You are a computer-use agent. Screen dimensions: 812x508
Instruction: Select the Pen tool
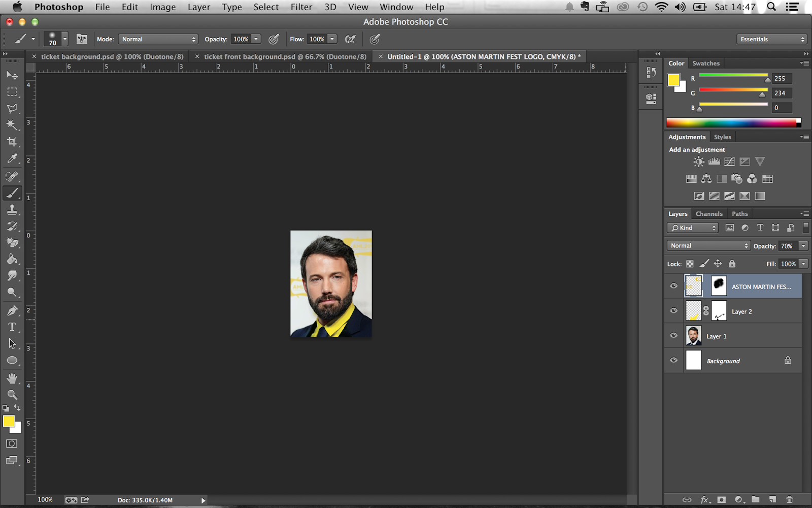point(12,310)
